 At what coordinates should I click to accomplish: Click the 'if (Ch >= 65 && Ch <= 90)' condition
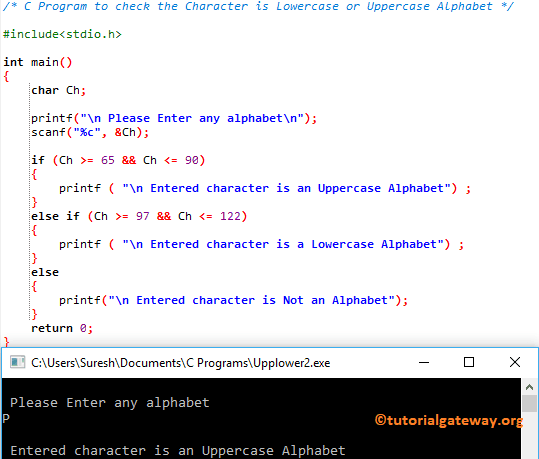[x=118, y=161]
